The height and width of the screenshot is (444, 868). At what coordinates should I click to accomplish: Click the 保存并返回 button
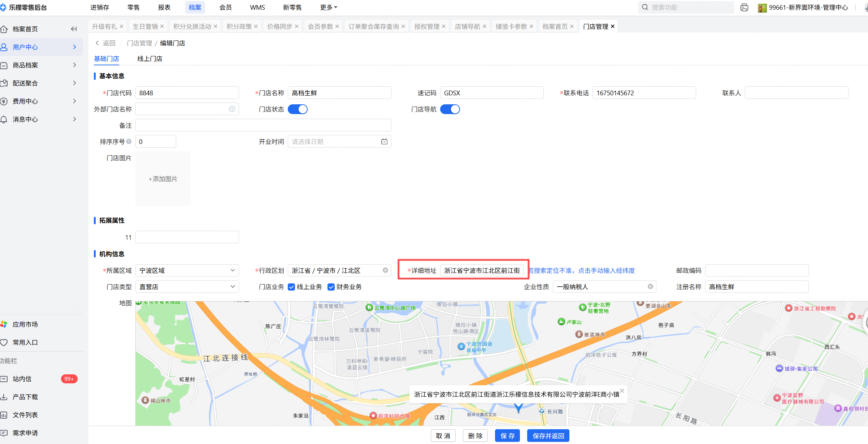pos(548,436)
